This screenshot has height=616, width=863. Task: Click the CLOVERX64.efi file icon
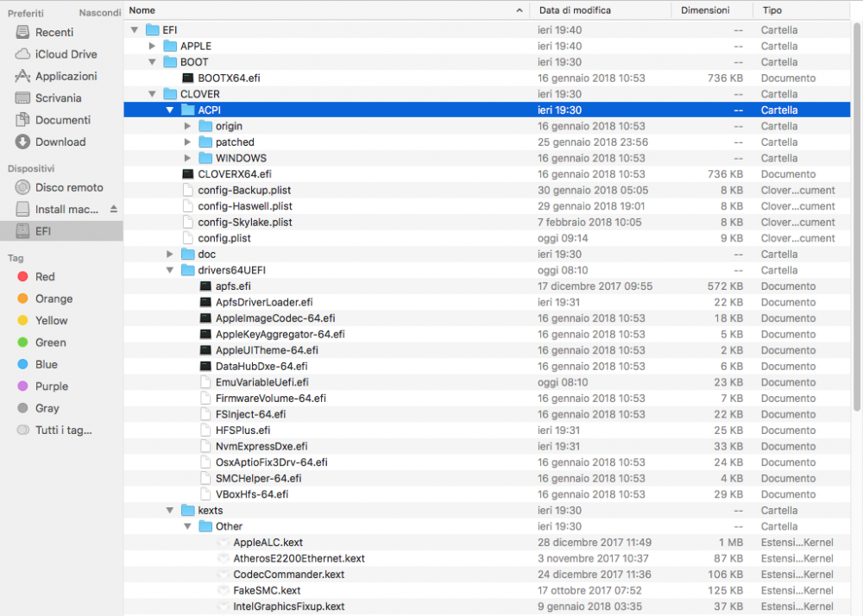[x=187, y=174]
